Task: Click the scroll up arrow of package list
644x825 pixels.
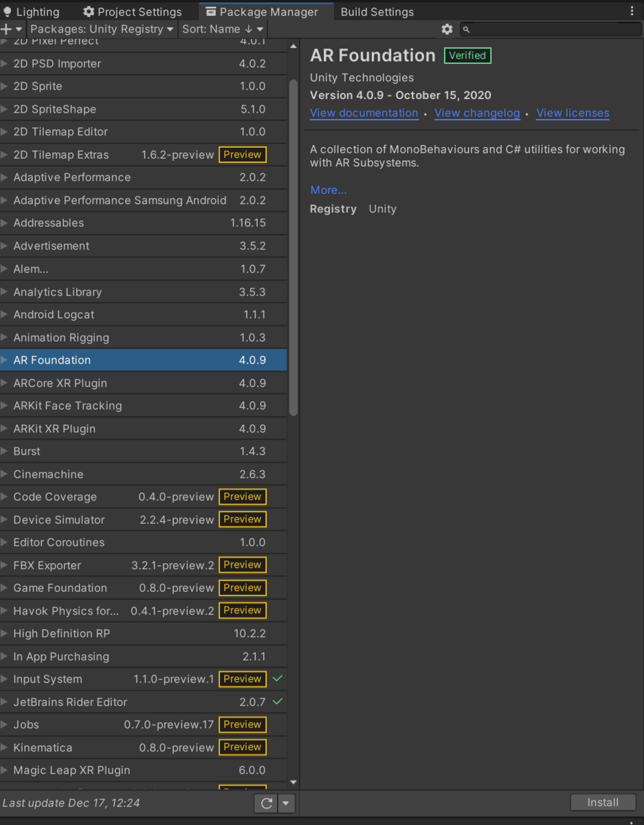Action: [293, 47]
